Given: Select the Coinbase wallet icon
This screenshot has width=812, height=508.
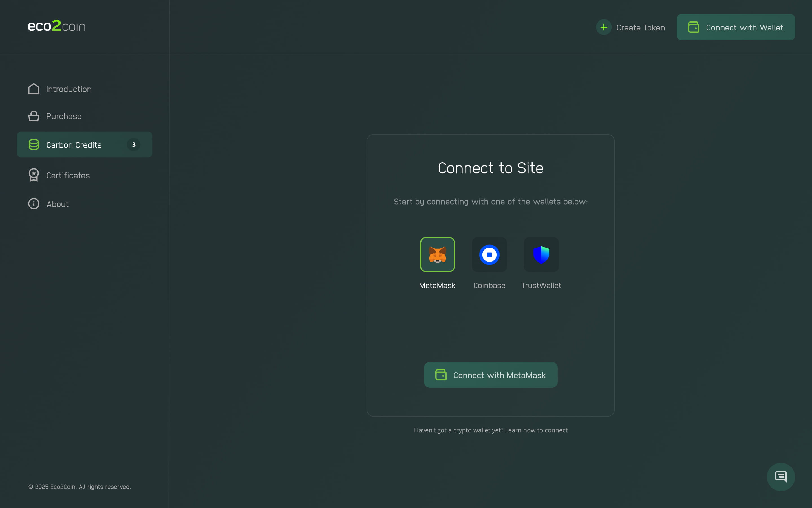Looking at the screenshot, I should click(489, 254).
